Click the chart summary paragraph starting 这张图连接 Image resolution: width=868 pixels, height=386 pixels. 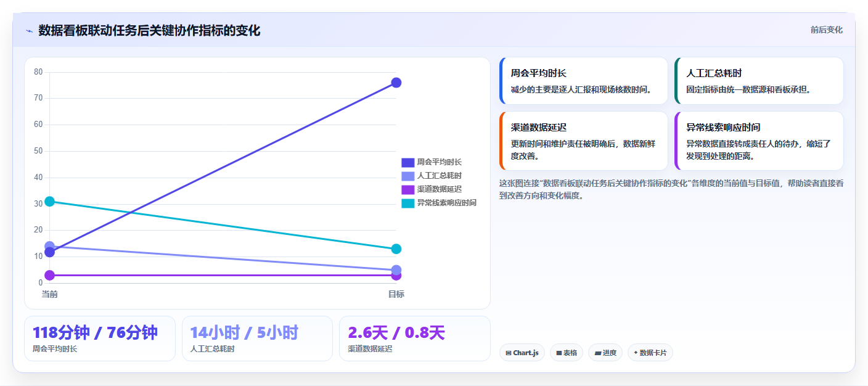coord(671,189)
